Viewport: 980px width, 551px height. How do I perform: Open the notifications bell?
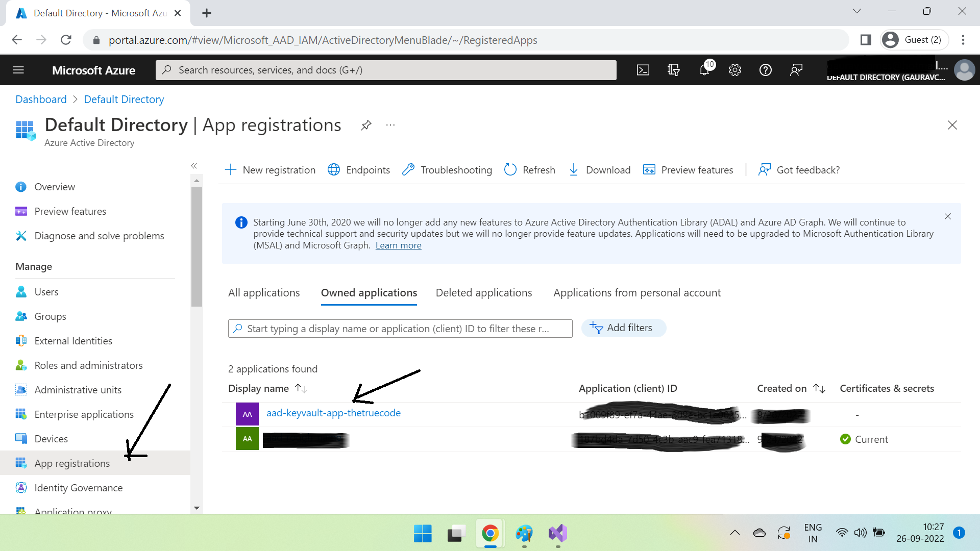coord(704,70)
